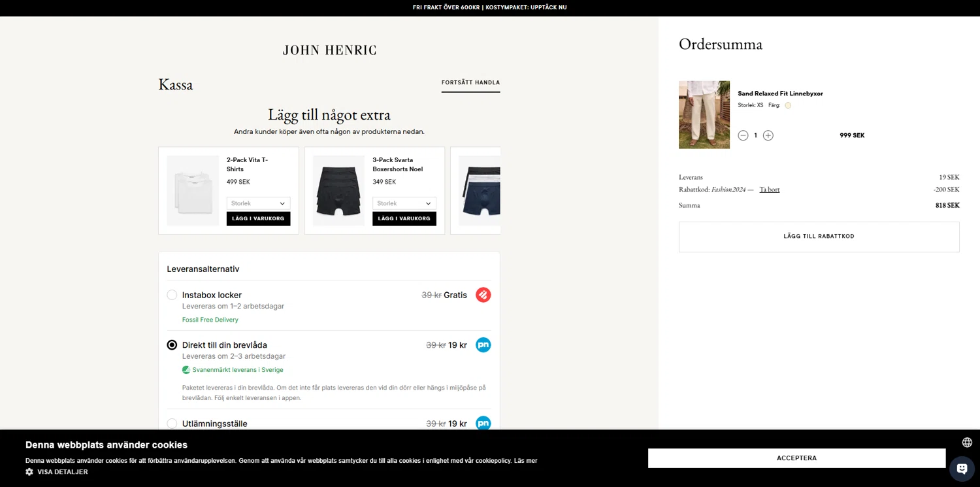Select the sand color swatch

tap(788, 105)
